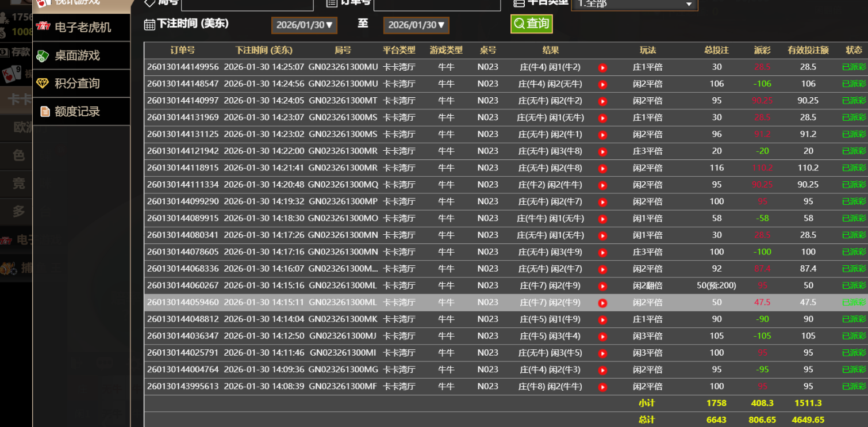Play replay for the highlighted order 260130144059460
Screen dimensions: 868x427
[x=602, y=303]
